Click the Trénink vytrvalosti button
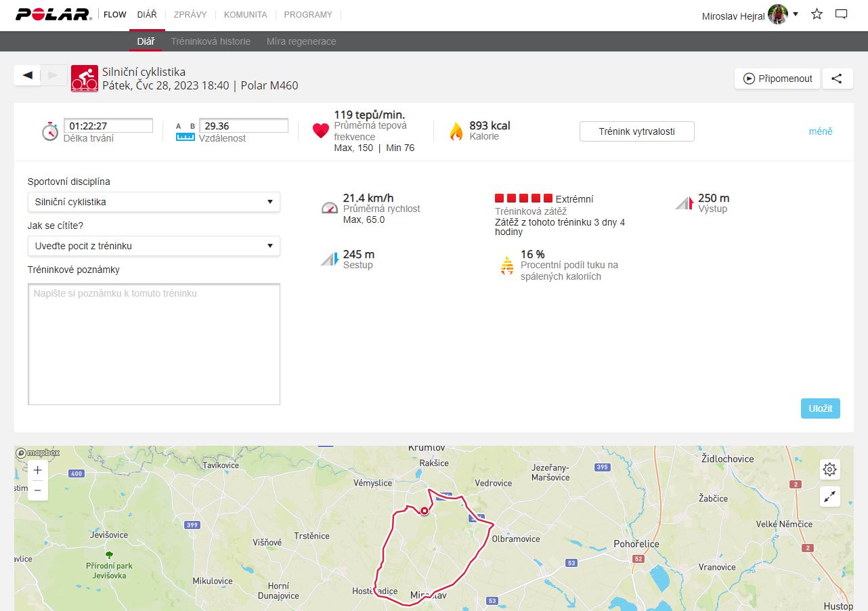This screenshot has width=868, height=611. point(637,131)
